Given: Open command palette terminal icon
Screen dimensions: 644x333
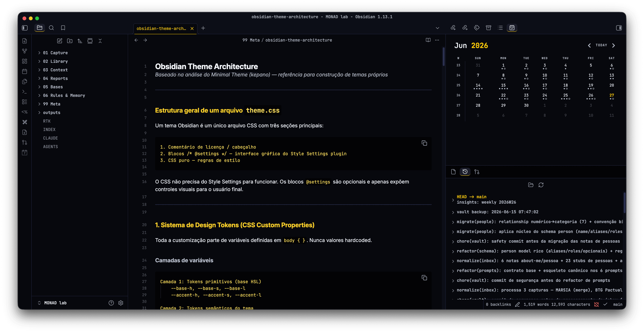Looking at the screenshot, I should coord(24,92).
